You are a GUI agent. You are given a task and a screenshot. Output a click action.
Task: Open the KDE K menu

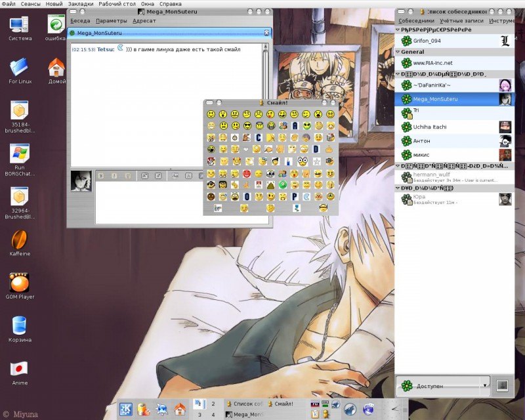(126, 409)
